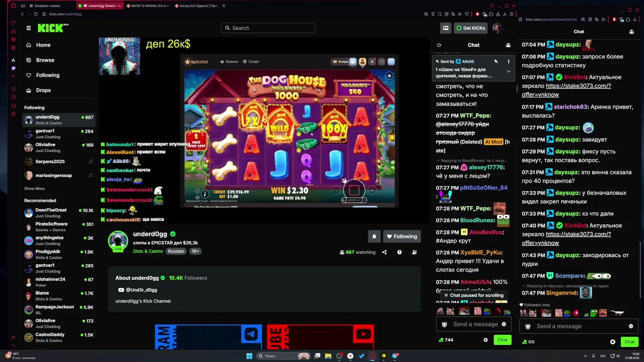Click the 18+ tag under stream title

[x=195, y=251]
